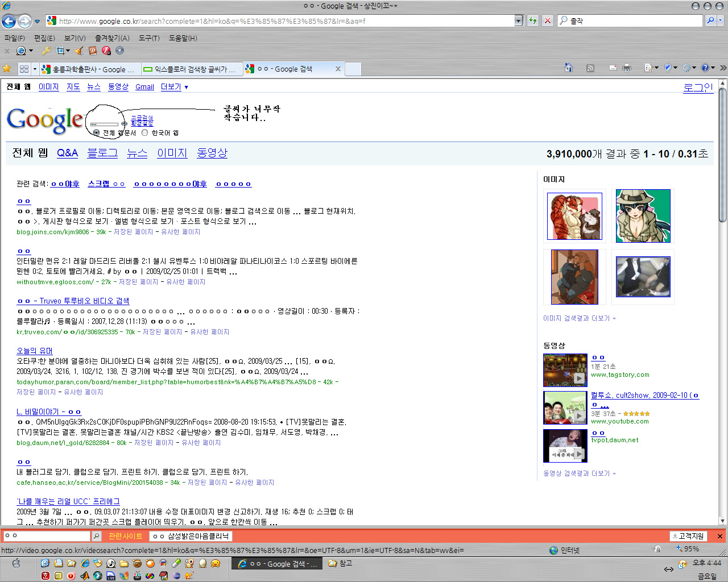Viewport: 728px width, 582px height.
Task: Select the 한국어 웹 radio button
Action: pos(144,132)
